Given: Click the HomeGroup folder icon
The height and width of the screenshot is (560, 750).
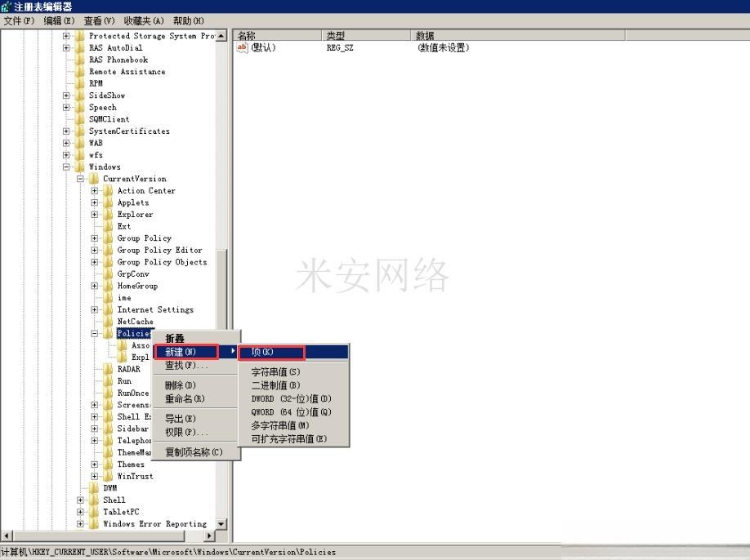Looking at the screenshot, I should (x=109, y=286).
